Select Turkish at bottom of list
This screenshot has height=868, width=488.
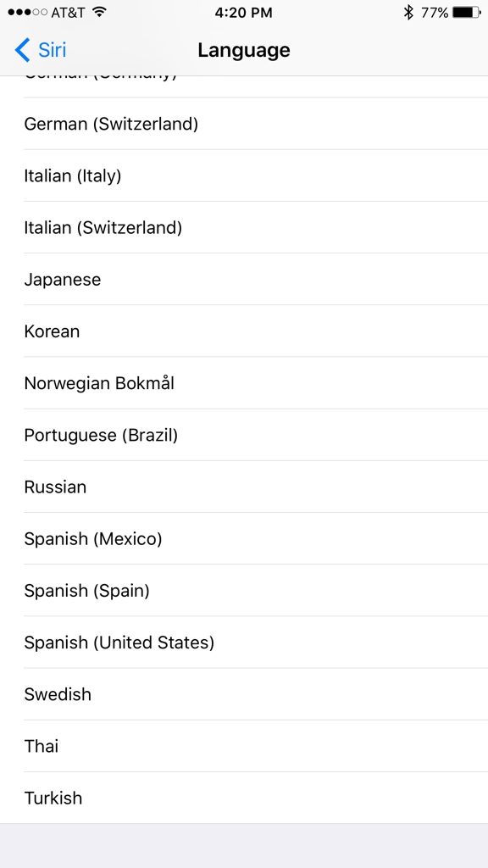click(244, 798)
